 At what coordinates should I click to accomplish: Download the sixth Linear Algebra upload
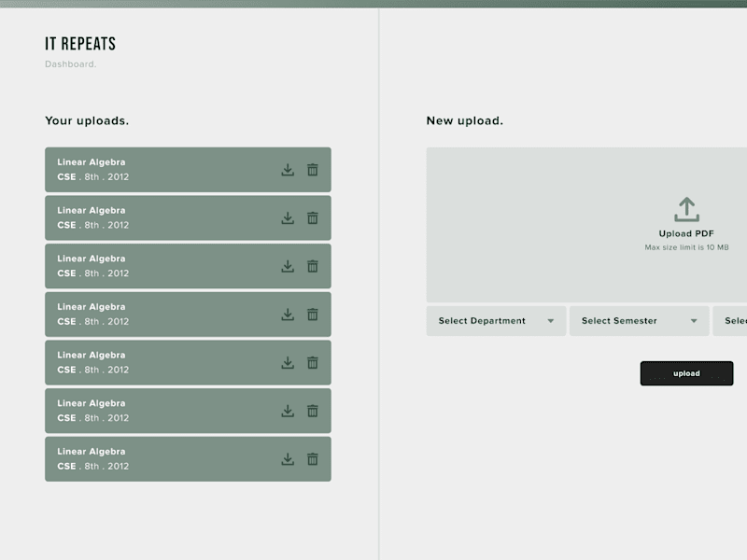(288, 411)
